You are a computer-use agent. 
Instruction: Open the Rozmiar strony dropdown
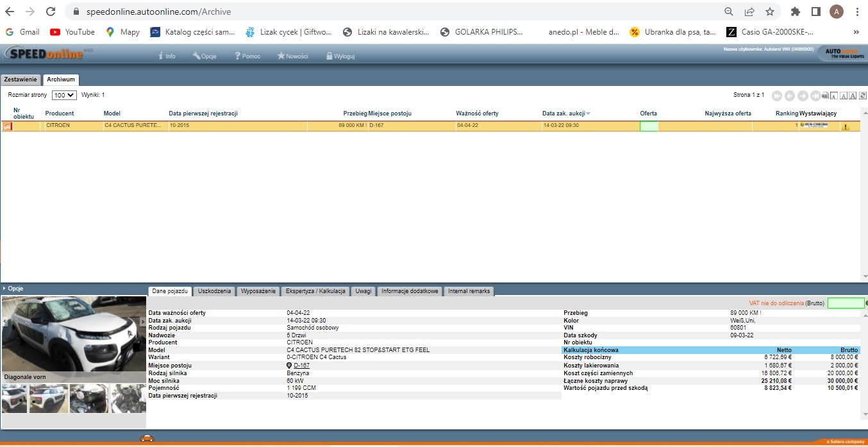coord(64,95)
